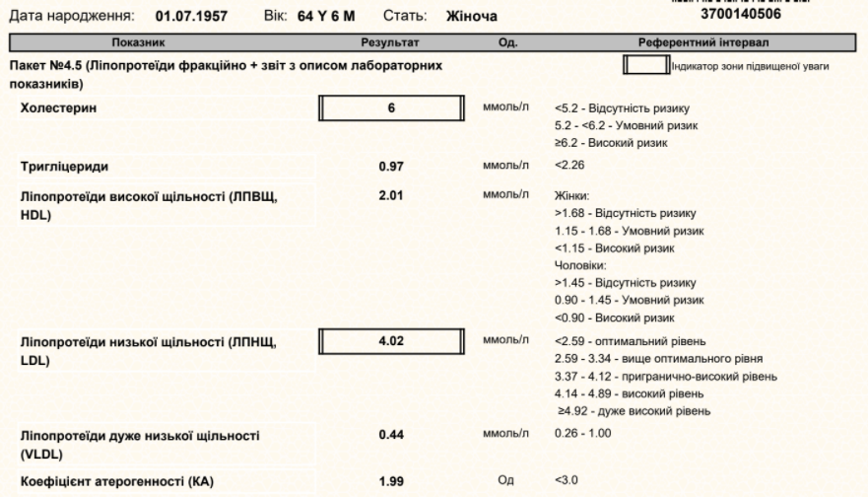This screenshot has width=868, height=497.
Task: Select the atherogenic coefficient value 1.99
Action: pos(391,480)
